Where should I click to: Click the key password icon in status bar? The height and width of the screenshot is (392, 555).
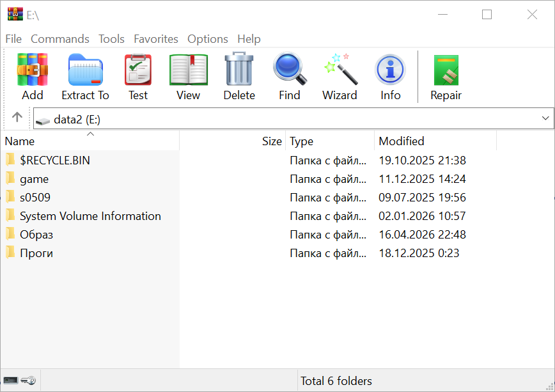pos(28,380)
